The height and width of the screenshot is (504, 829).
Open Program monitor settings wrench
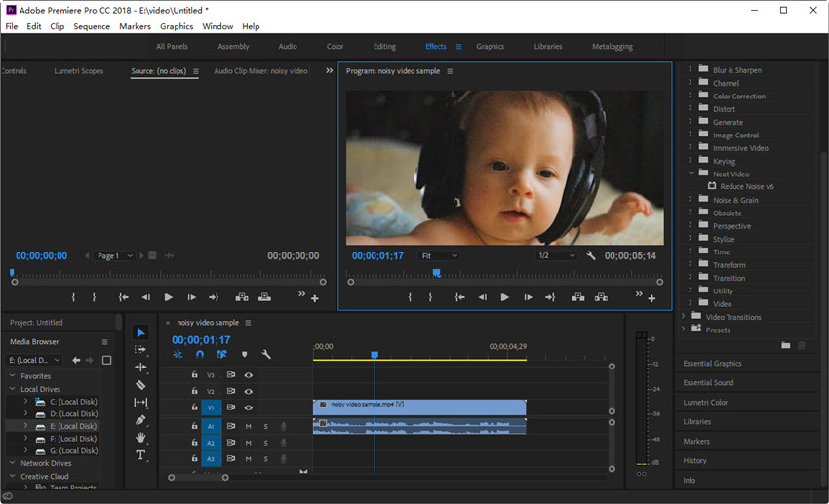(591, 255)
